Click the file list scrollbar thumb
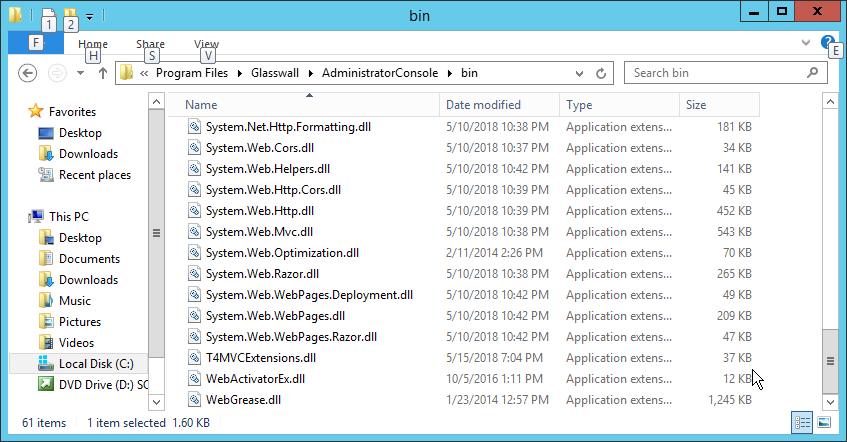The height and width of the screenshot is (442, 847). point(828,359)
